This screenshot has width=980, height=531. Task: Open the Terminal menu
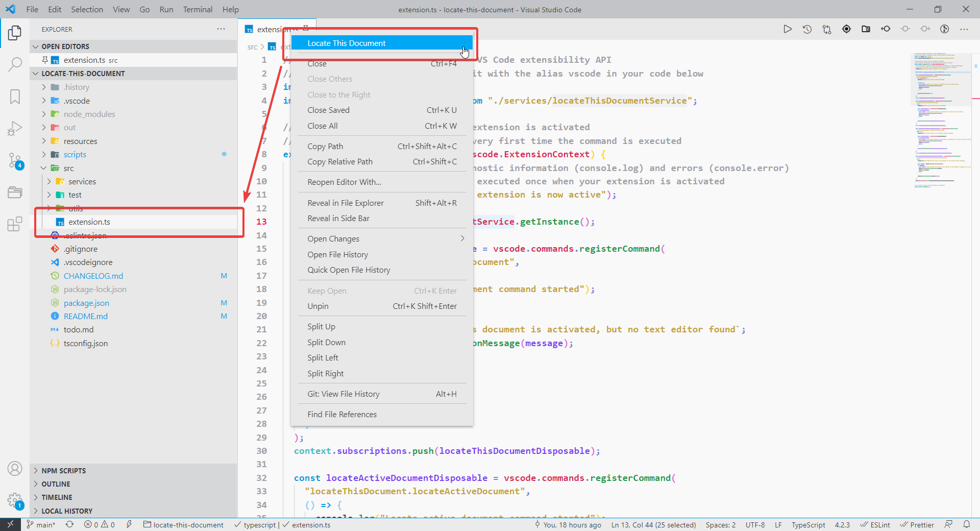(x=198, y=9)
